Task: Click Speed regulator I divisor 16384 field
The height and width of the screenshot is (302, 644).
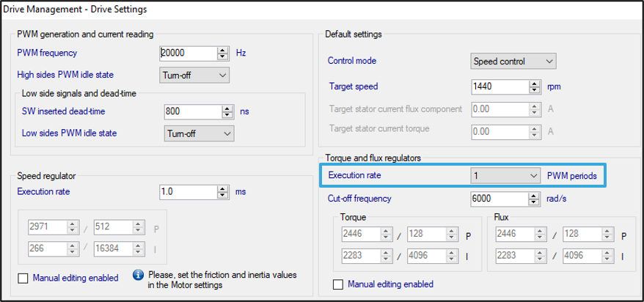Action: coord(114,248)
